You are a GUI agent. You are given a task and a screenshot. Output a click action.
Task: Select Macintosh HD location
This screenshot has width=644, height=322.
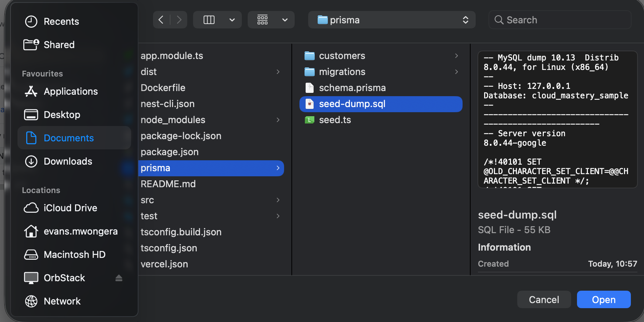[74, 255]
